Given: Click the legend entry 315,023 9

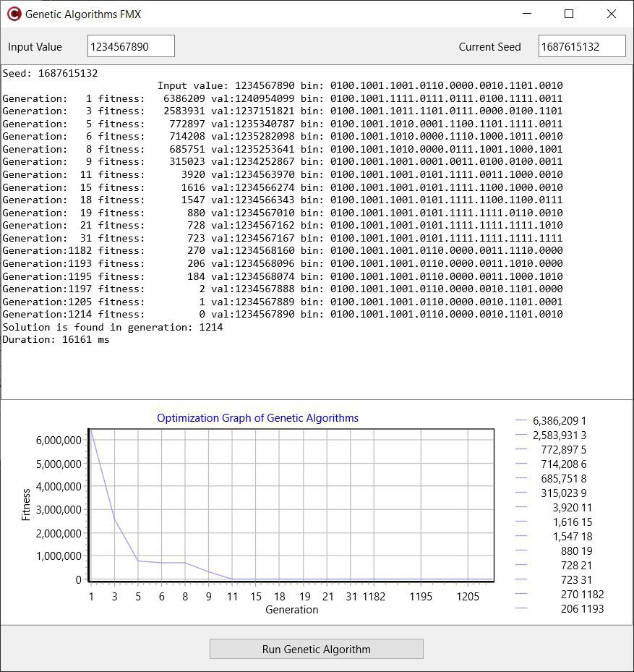Looking at the screenshot, I should click(x=550, y=493).
